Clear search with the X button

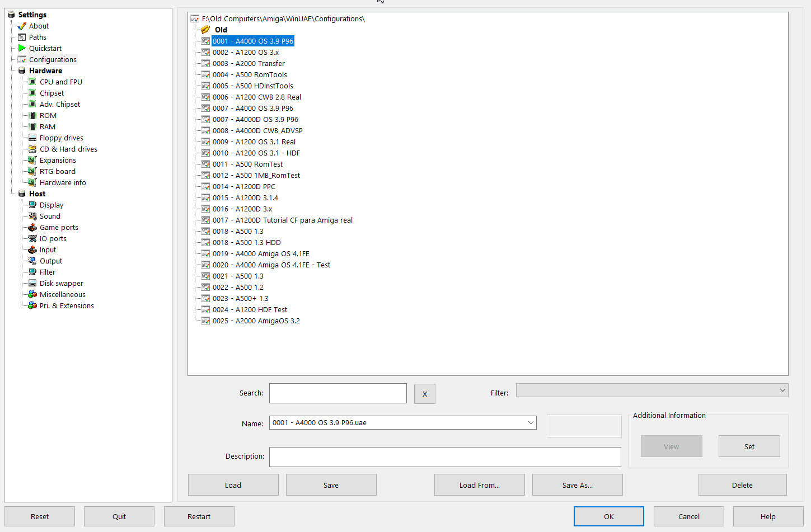[425, 394]
